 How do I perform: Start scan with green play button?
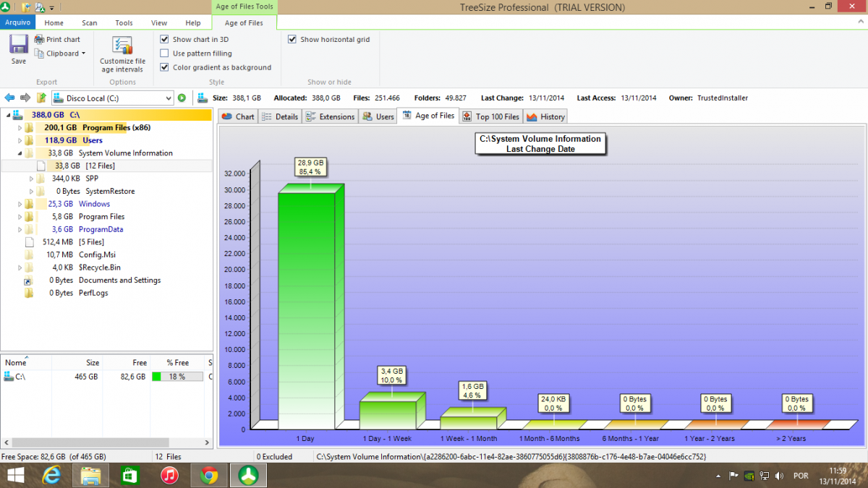(x=182, y=98)
